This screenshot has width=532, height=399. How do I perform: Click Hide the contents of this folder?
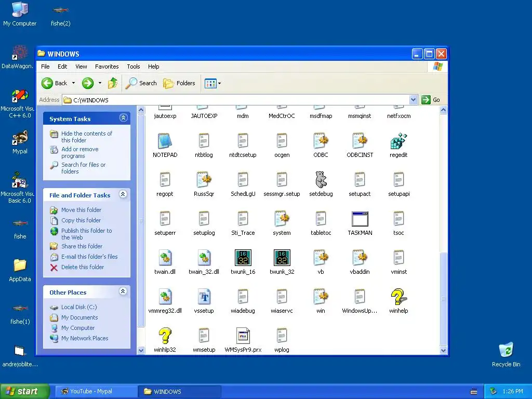(x=87, y=137)
